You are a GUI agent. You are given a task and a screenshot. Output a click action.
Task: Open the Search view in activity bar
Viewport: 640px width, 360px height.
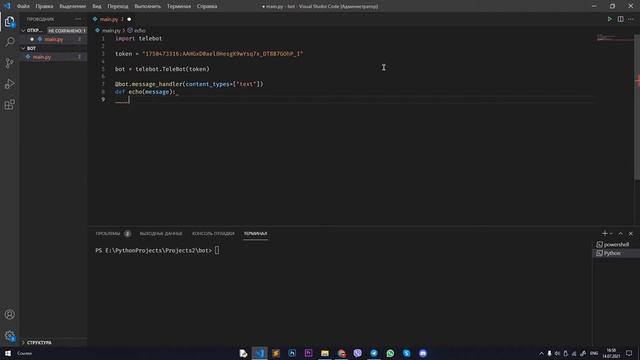[x=9, y=42]
